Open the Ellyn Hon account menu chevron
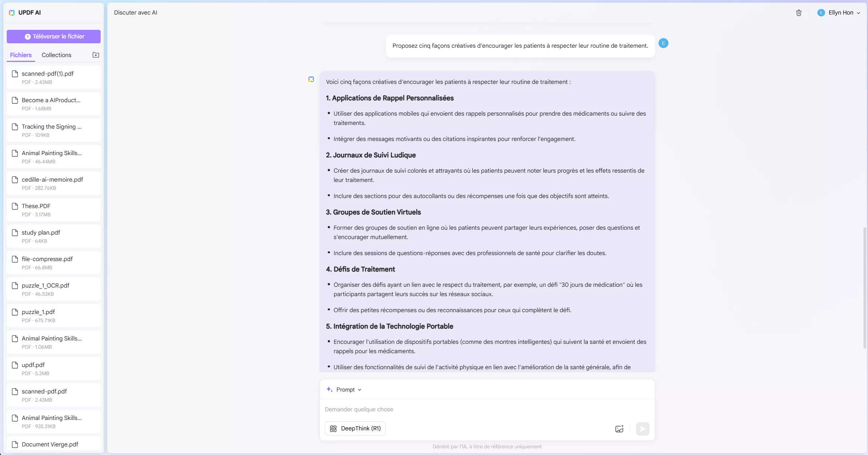 coord(858,13)
